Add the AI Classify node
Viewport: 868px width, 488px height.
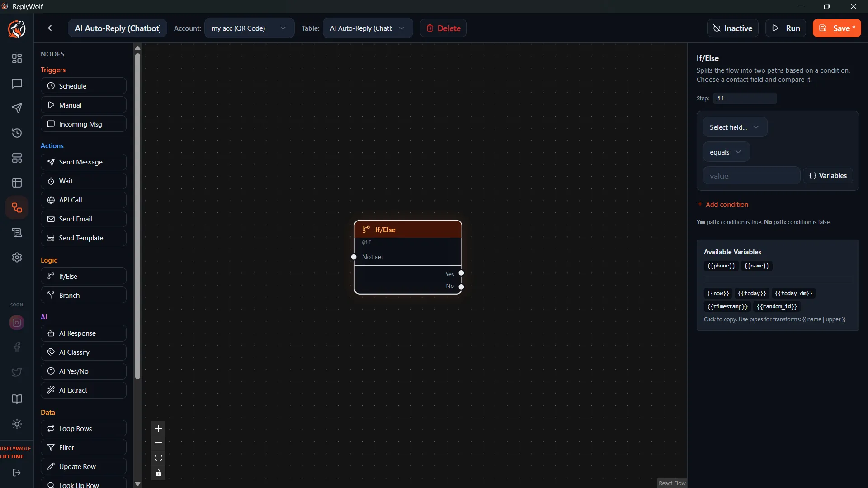pyautogui.click(x=84, y=352)
